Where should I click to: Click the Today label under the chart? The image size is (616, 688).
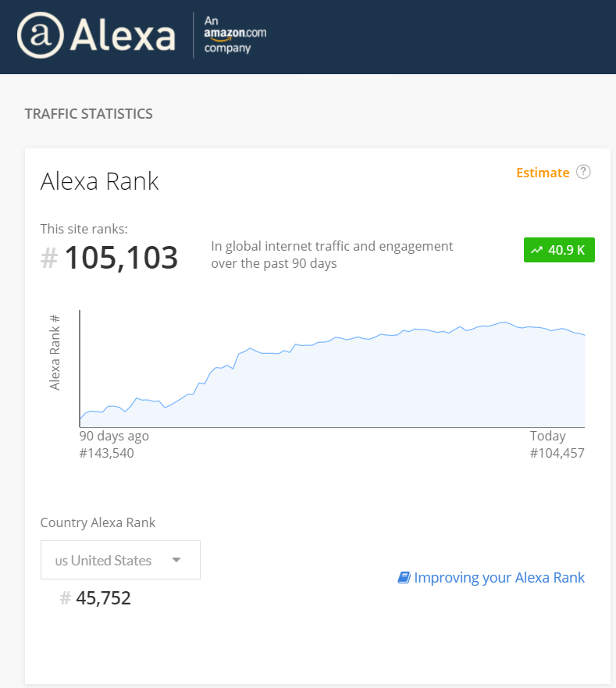(547, 436)
